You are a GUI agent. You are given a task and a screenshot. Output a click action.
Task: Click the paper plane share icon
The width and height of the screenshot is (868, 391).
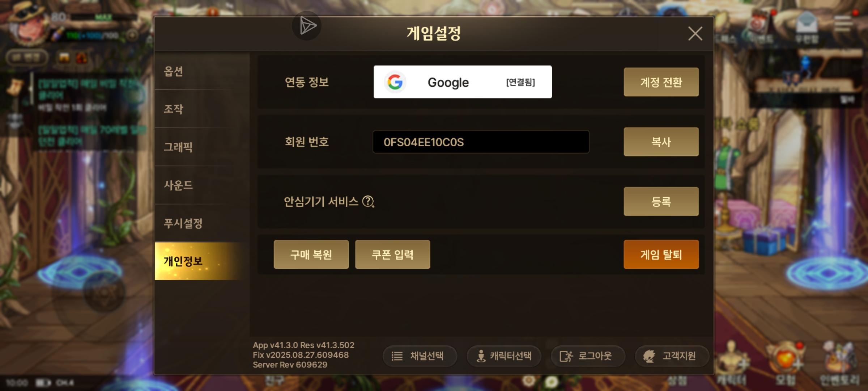point(307,26)
